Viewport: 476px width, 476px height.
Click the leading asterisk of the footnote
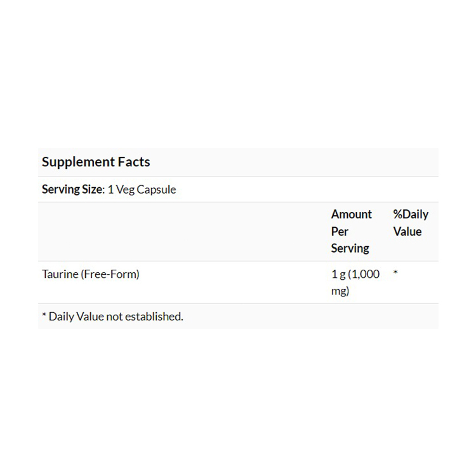44,316
